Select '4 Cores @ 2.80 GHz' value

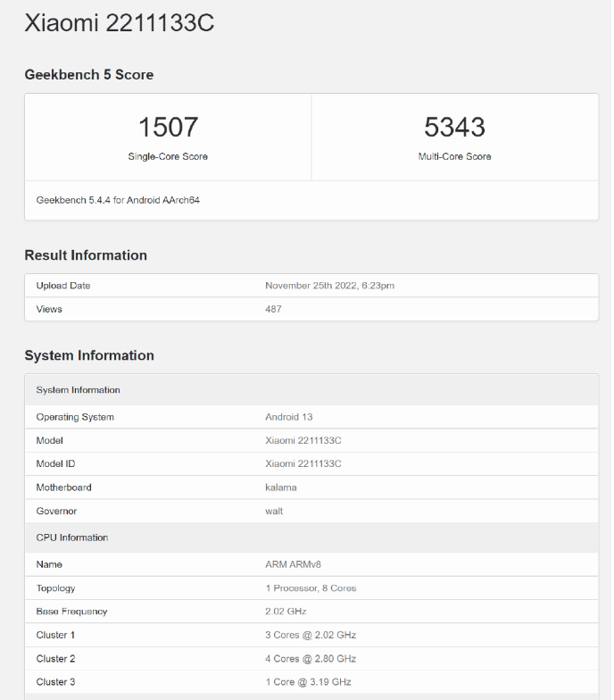311,659
